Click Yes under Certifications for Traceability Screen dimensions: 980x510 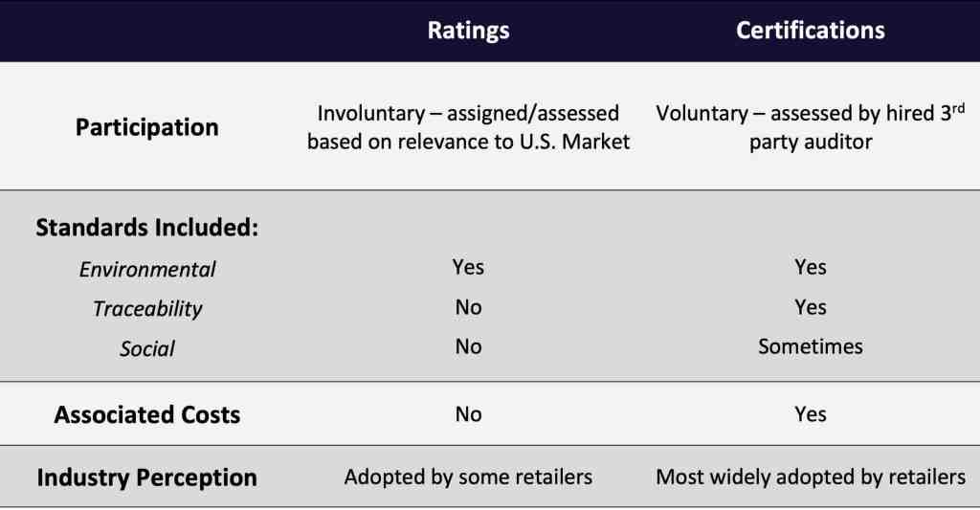coord(810,307)
